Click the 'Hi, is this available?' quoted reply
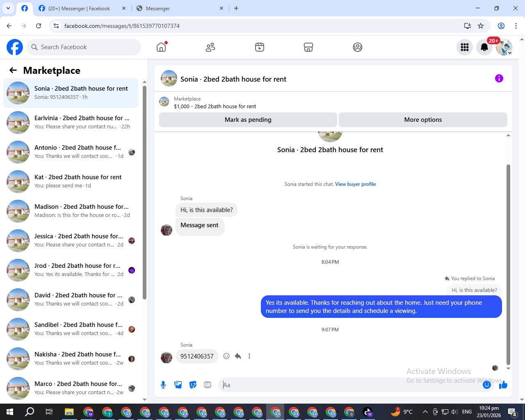The image size is (525, 420). click(x=474, y=290)
